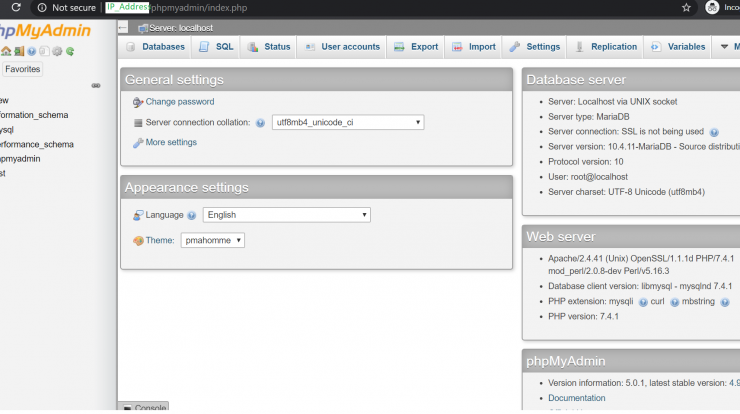740x414 pixels.
Task: Select information_schema database in tree
Action: (34, 115)
